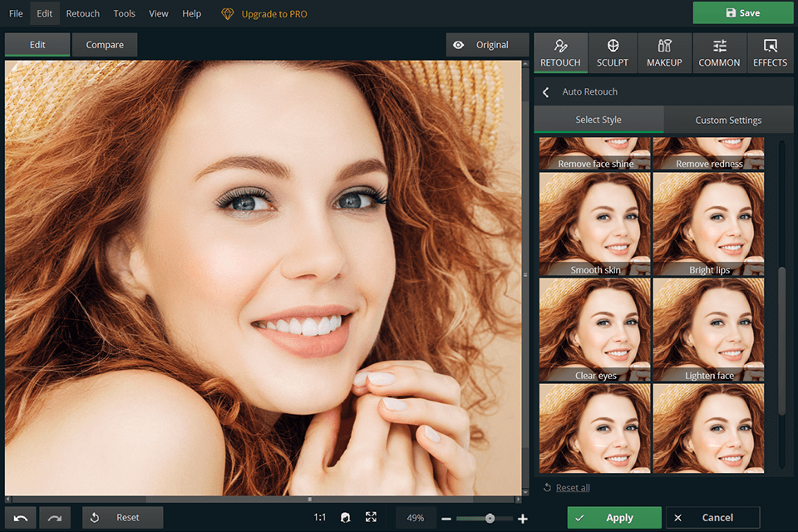Screen dimensions: 798x532
Task: Click the style list vertical scrollbar
Action: tap(781, 340)
